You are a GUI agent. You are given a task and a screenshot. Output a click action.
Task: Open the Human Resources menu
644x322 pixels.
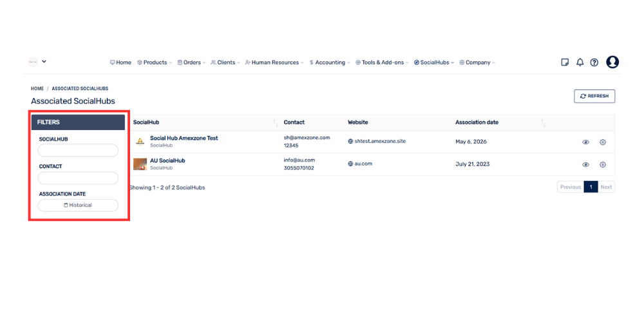point(274,62)
